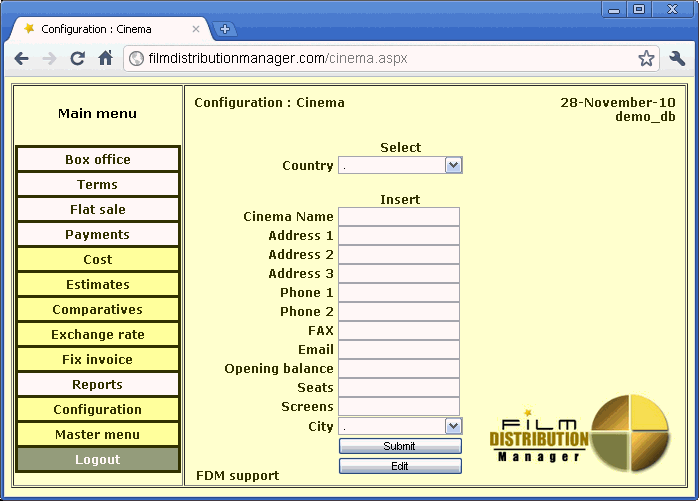Click the browser reload icon
The width and height of the screenshot is (699, 501).
[x=77, y=58]
